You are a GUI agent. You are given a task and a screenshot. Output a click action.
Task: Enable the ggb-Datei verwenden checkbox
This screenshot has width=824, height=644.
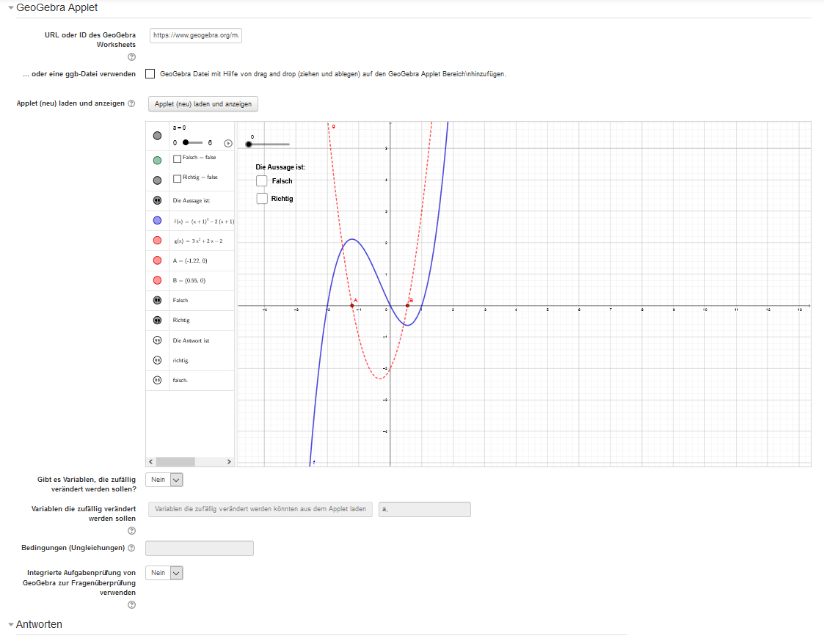tap(150, 74)
